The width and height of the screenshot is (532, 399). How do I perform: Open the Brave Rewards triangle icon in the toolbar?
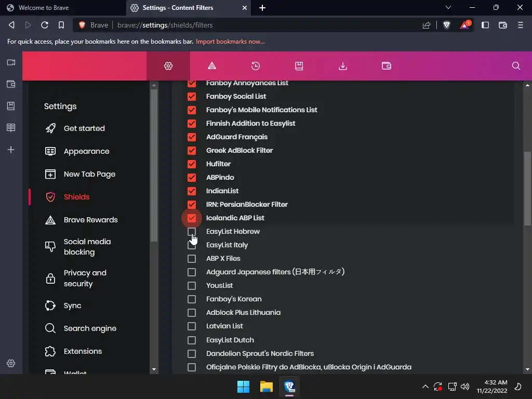465,25
